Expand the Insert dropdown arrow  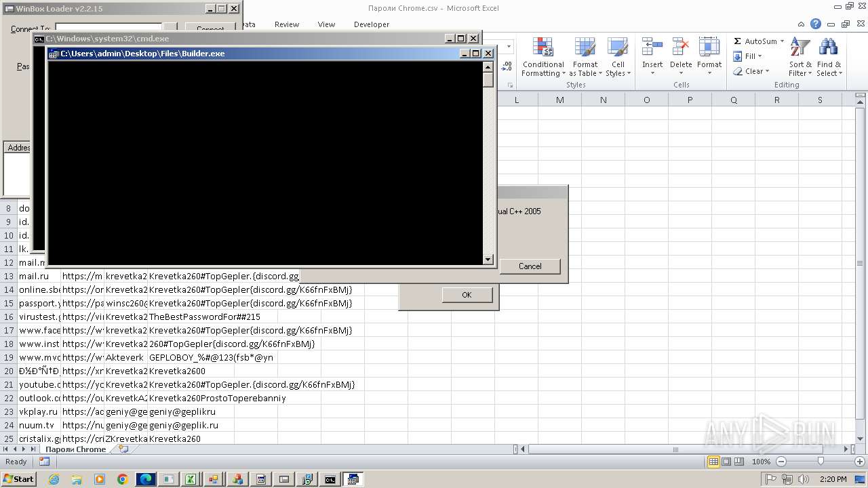(x=652, y=73)
